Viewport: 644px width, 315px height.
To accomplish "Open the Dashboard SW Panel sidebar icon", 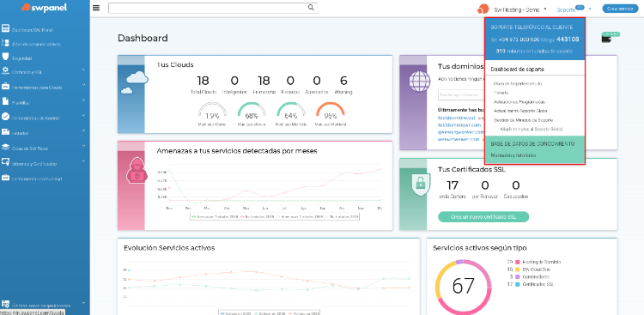I will pyautogui.click(x=5, y=28).
